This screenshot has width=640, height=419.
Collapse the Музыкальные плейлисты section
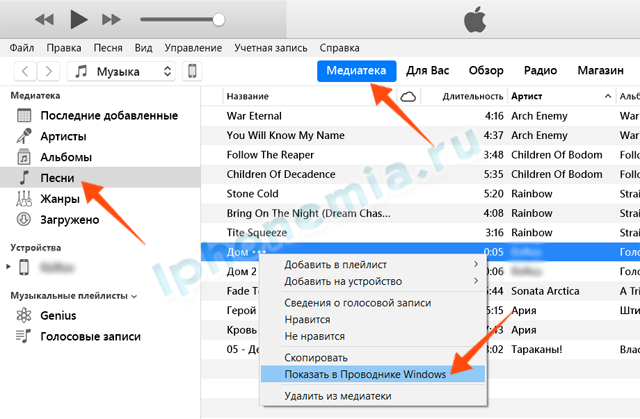click(134, 297)
